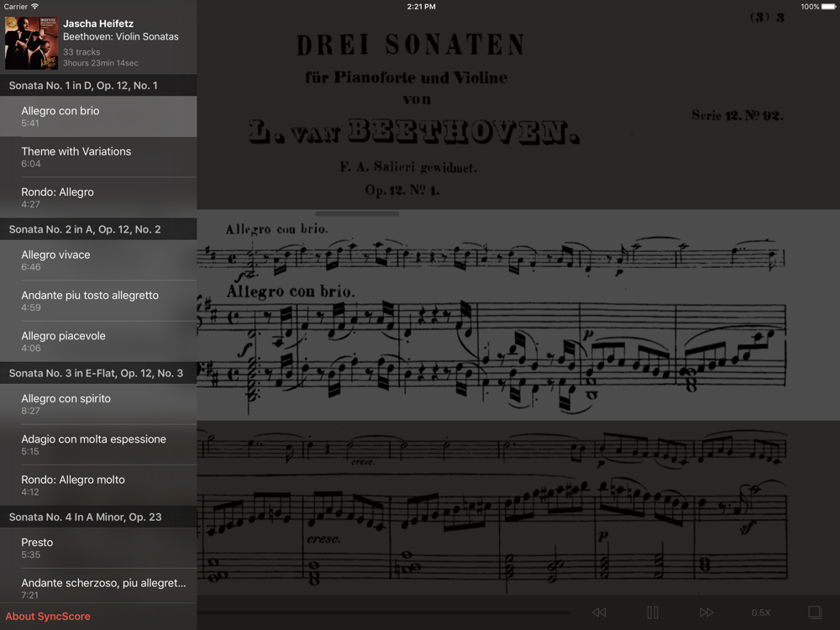Select the Rondo: Allegro molto track

point(98,486)
